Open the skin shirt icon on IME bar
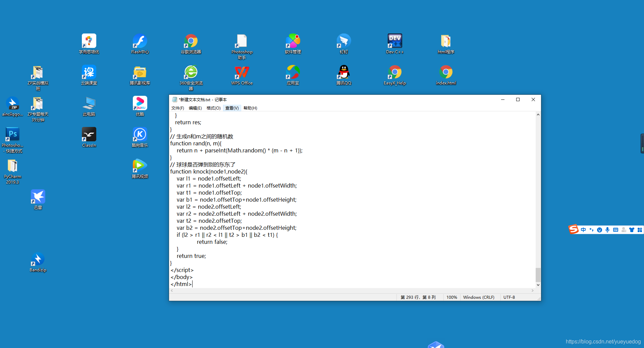The image size is (644, 348). [632, 230]
